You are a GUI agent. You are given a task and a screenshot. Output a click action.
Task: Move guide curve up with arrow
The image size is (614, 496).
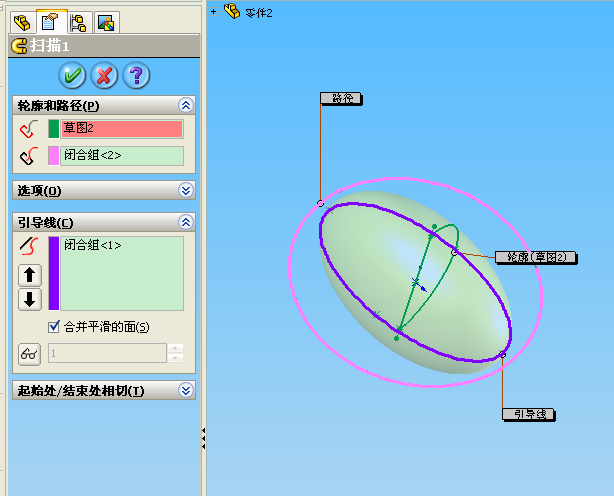click(x=30, y=275)
